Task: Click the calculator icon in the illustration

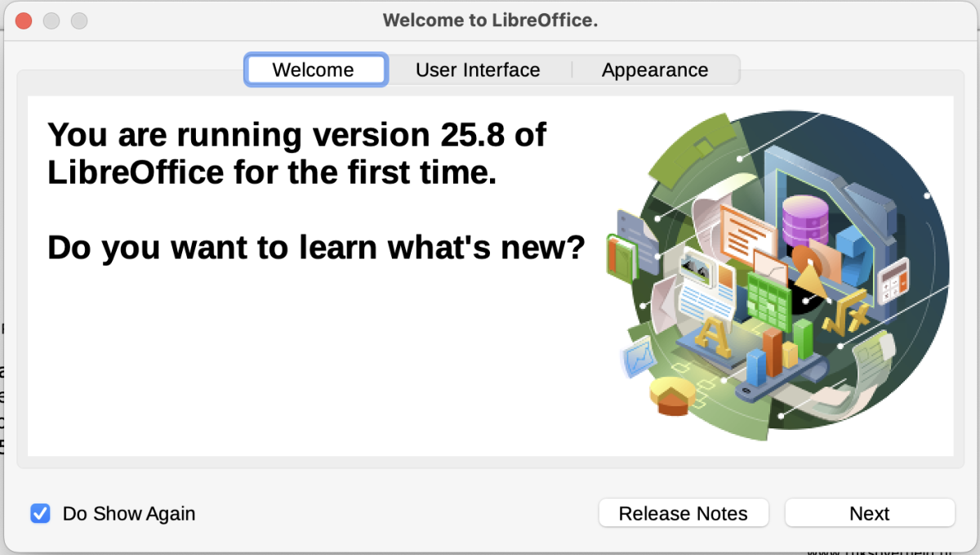Action: click(x=893, y=280)
